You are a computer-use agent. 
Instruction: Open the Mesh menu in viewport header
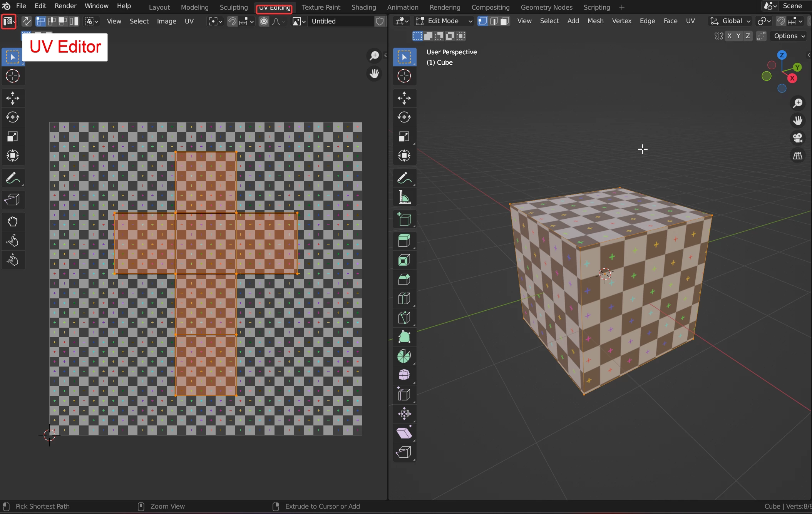pos(595,21)
